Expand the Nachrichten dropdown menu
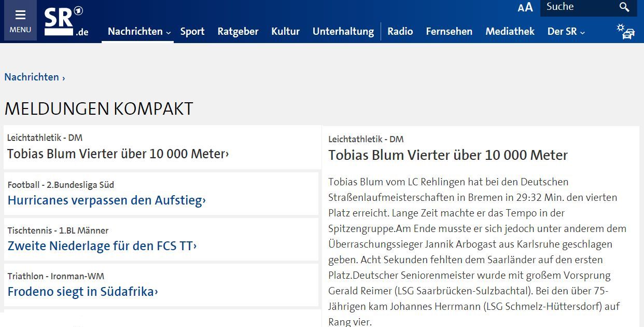Screen dimensions: 644x327 (x=139, y=31)
